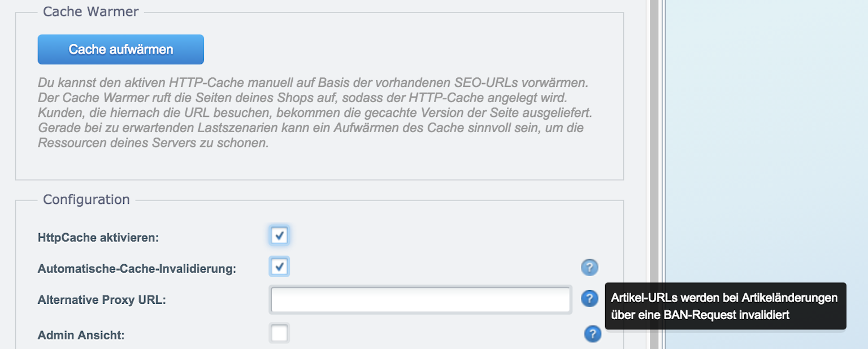Screen dimensions: 868x349
Task: Click the Alternative Proxy URL input field
Action: pyautogui.click(x=420, y=300)
